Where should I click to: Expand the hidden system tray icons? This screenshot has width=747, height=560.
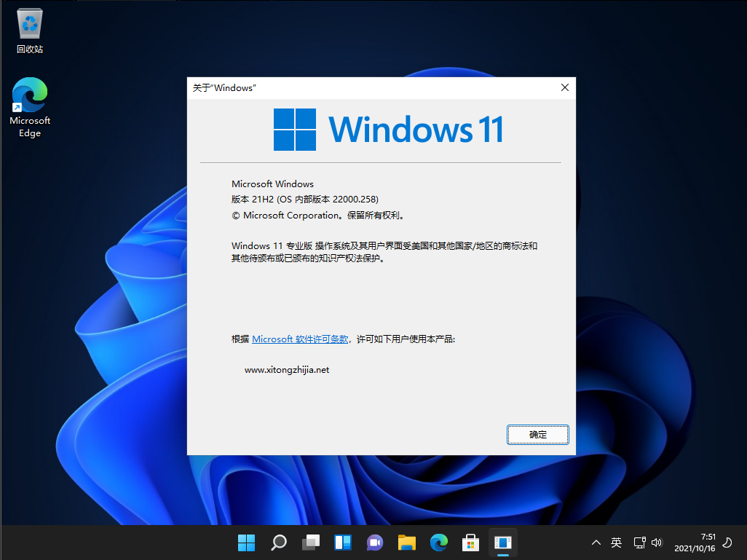point(596,543)
